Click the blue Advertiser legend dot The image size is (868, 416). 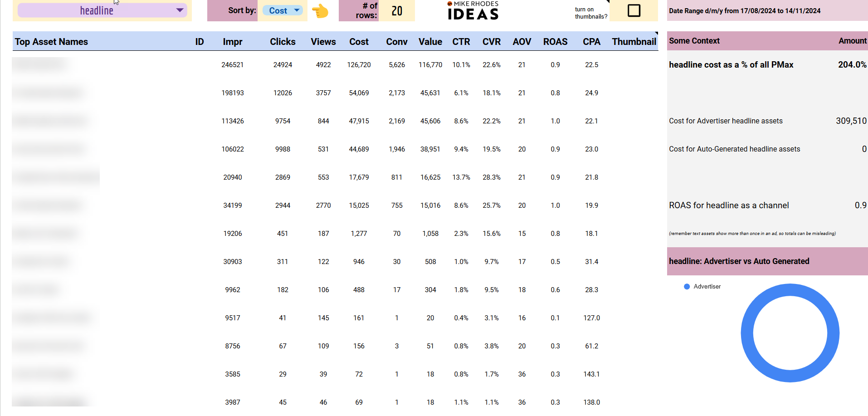point(687,287)
